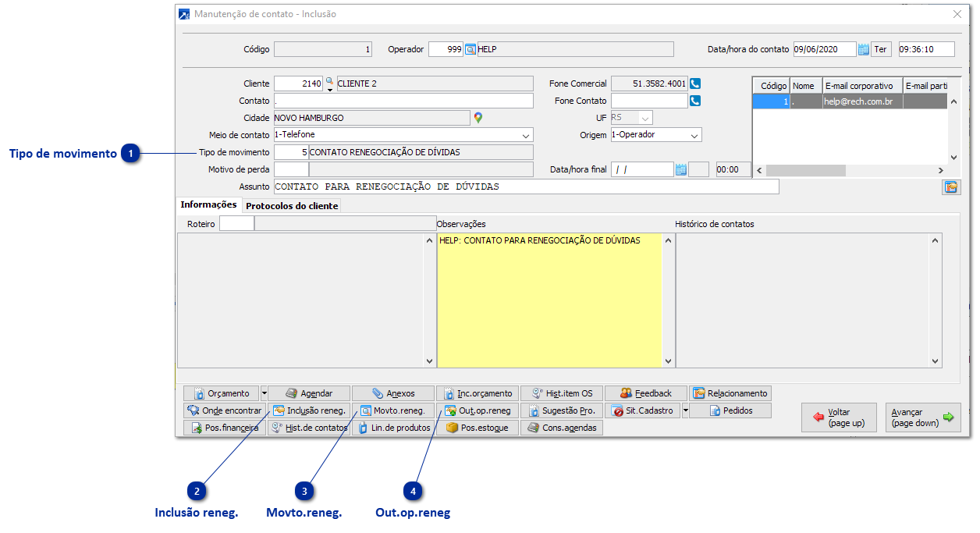The height and width of the screenshot is (533, 980).
Task: Open Feedback button
Action: click(x=646, y=393)
